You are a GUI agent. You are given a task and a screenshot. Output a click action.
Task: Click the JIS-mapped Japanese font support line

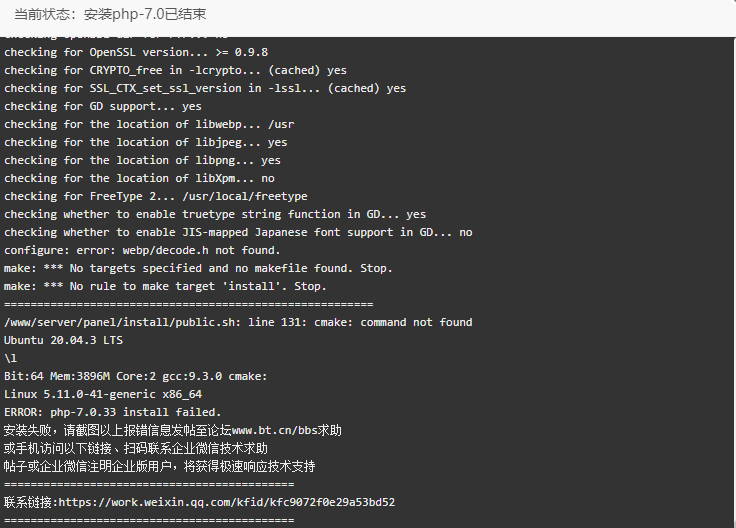[238, 232]
